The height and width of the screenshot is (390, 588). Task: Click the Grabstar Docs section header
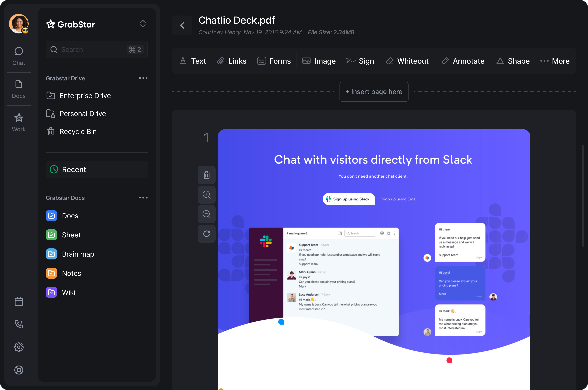(65, 198)
